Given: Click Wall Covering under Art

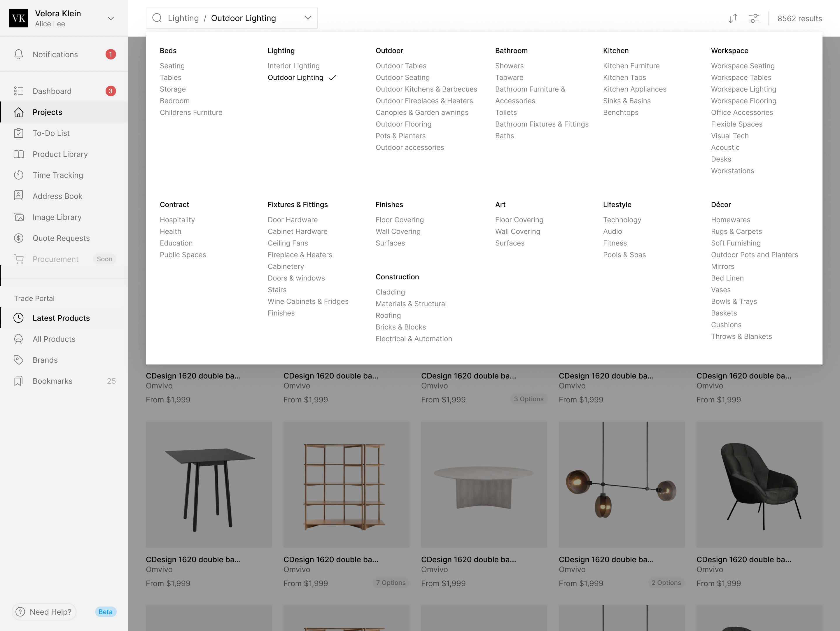Looking at the screenshot, I should (x=517, y=231).
